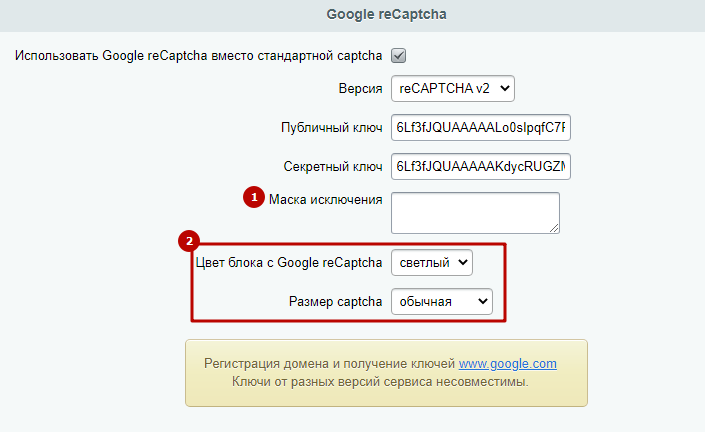Click the Google reCaptcha section header

(x=386, y=14)
